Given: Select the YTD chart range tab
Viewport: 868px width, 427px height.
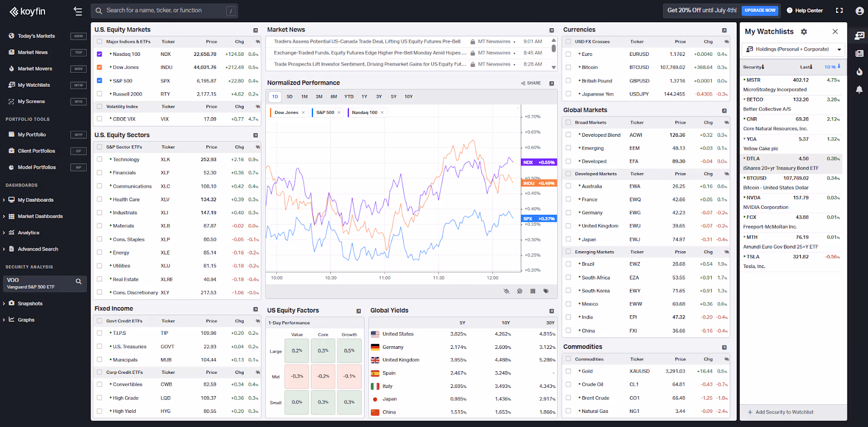Looking at the screenshot, I should [x=349, y=97].
